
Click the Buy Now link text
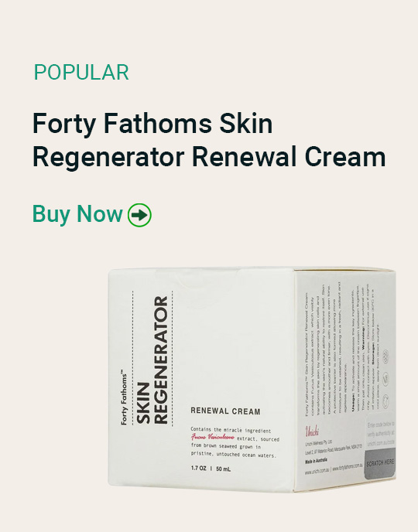pos(77,214)
